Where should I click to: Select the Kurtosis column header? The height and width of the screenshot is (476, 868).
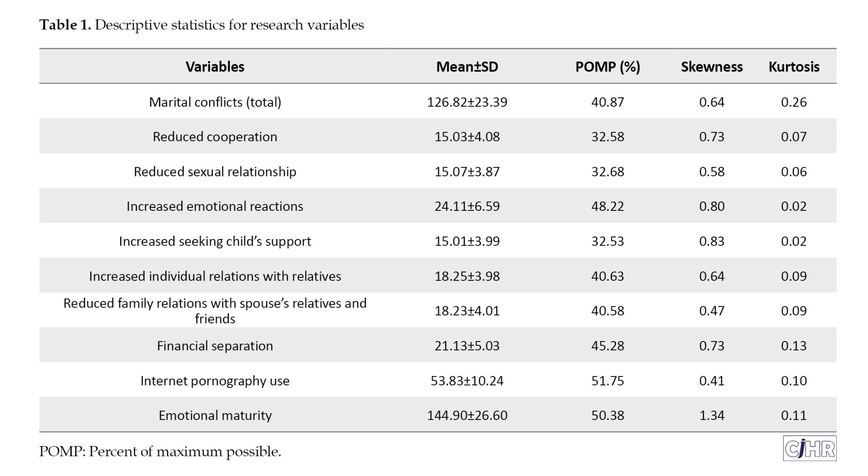794,67
